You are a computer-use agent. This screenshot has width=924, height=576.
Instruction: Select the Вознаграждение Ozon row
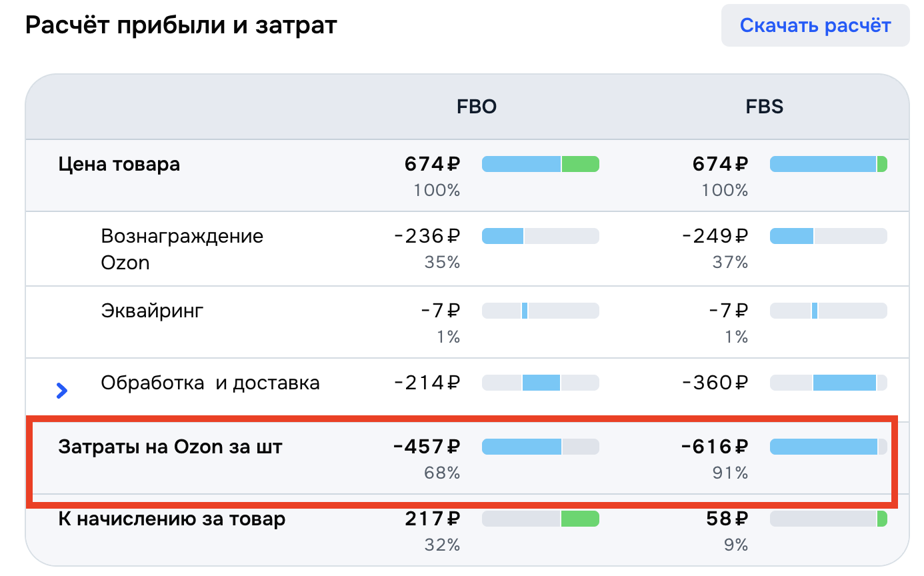tap(182, 249)
